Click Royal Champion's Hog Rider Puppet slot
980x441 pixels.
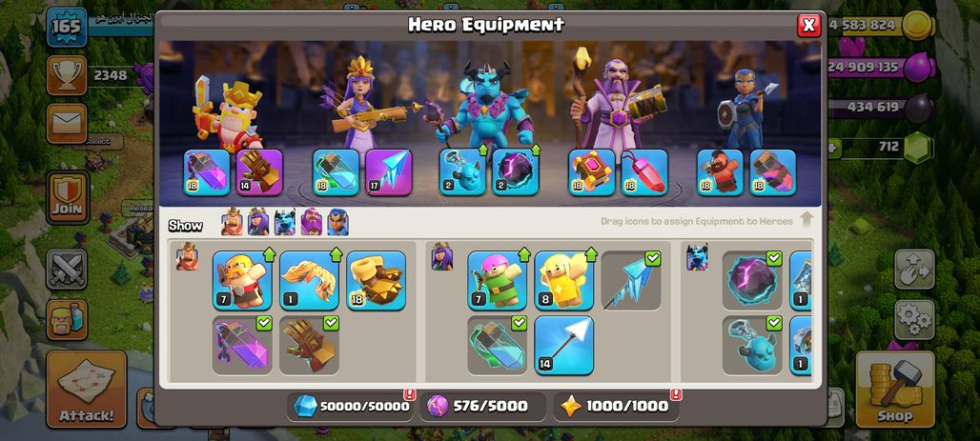[720, 172]
